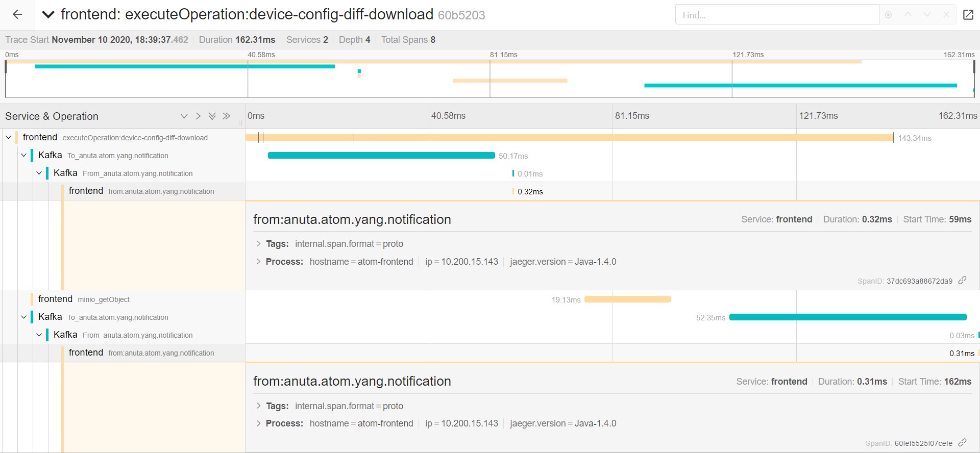Click trace ID 60b5203 in title

[x=461, y=15]
